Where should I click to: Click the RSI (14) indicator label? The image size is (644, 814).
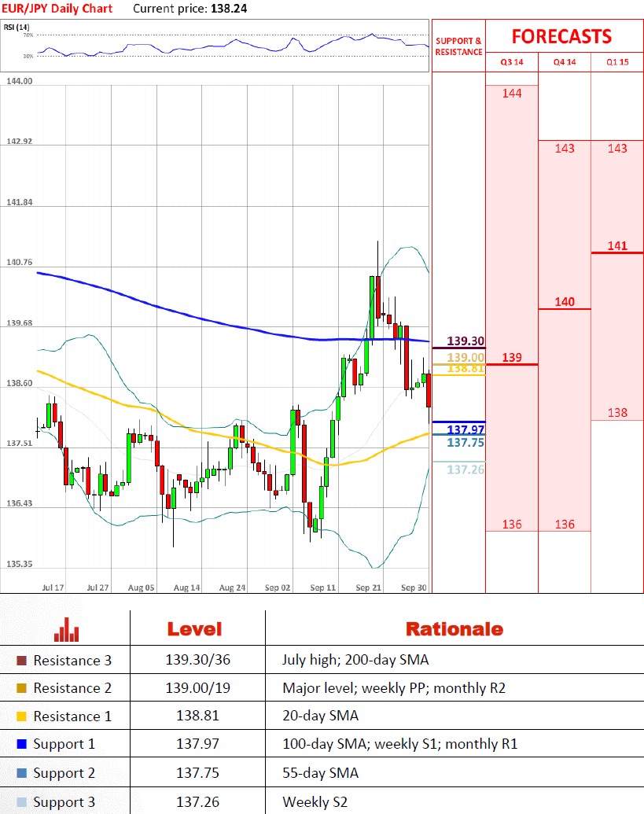[x=17, y=27]
